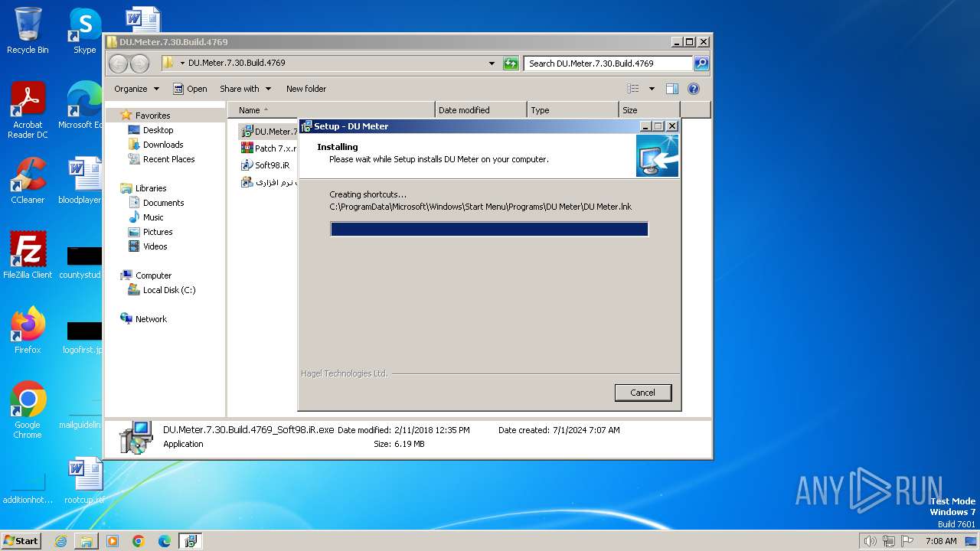Screen dimensions: 980x551
Task: Open Documents library
Action: click(163, 203)
